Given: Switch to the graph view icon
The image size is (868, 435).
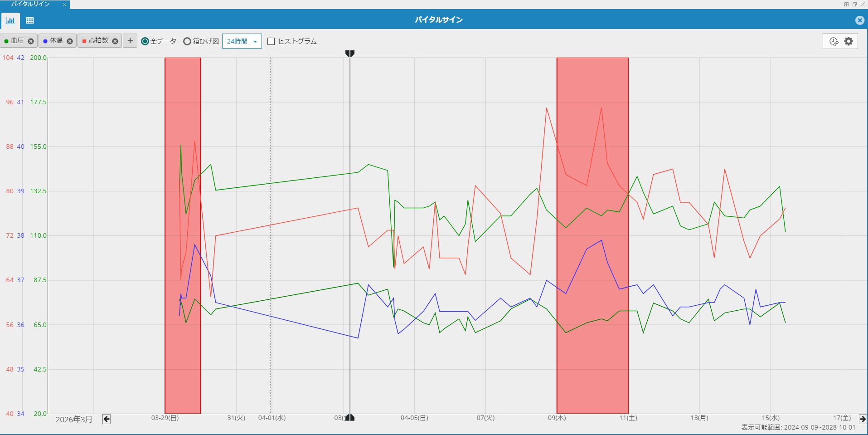Looking at the screenshot, I should click(x=10, y=20).
